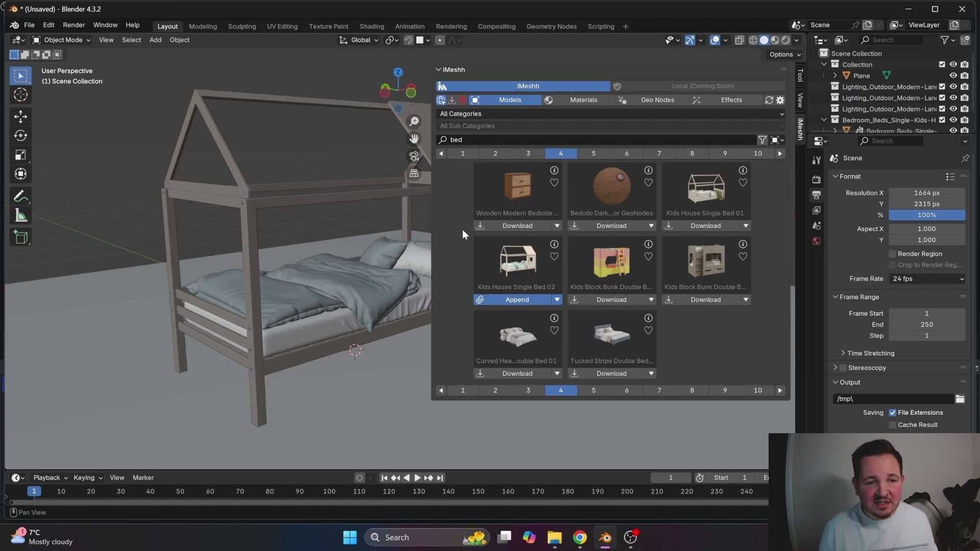Click the Windows Start button
980x551 pixels.
pyautogui.click(x=350, y=537)
